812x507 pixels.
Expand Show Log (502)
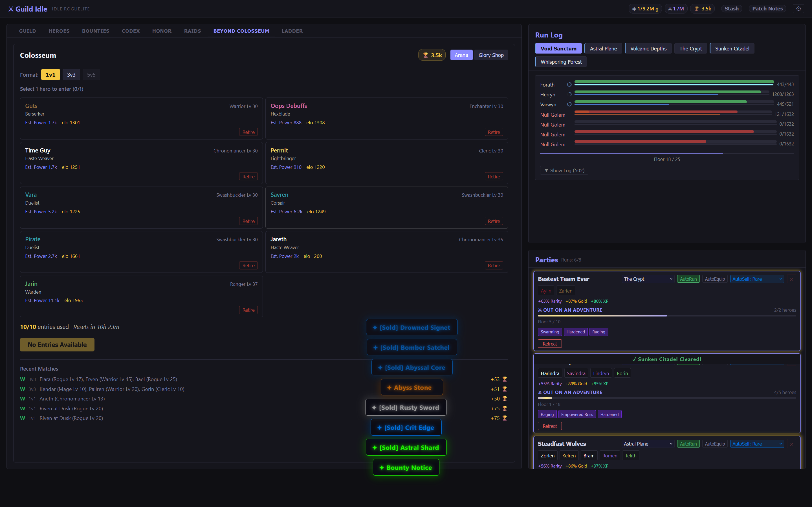(x=564, y=170)
